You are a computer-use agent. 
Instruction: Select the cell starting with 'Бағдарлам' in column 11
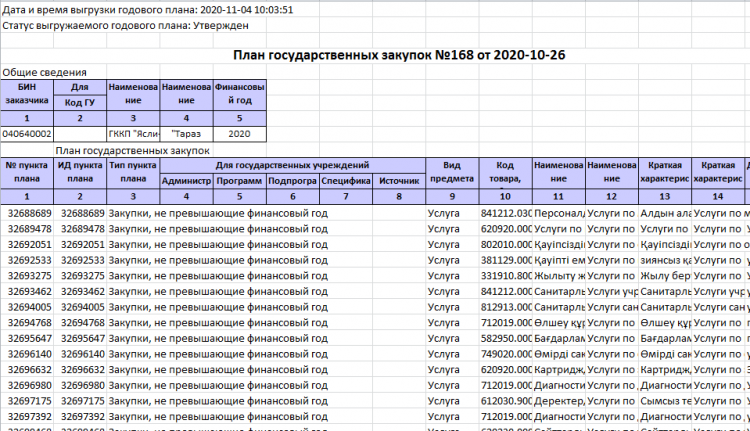click(x=559, y=339)
